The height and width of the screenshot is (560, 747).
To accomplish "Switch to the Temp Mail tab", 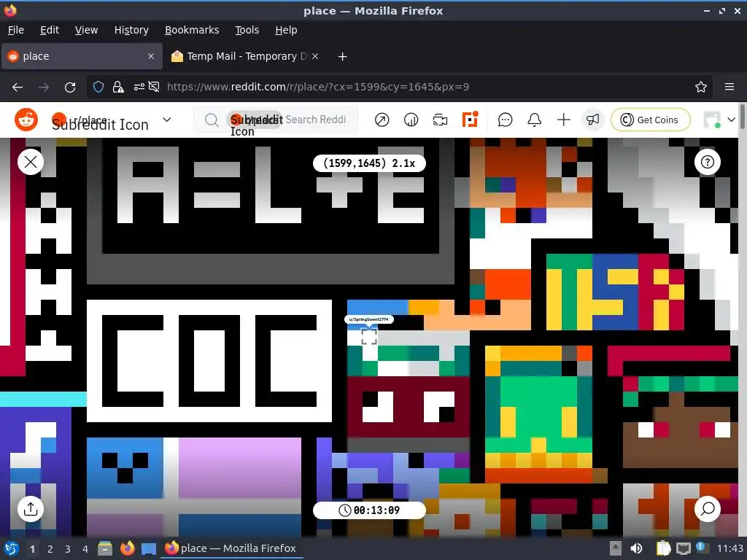I will tap(245, 56).
